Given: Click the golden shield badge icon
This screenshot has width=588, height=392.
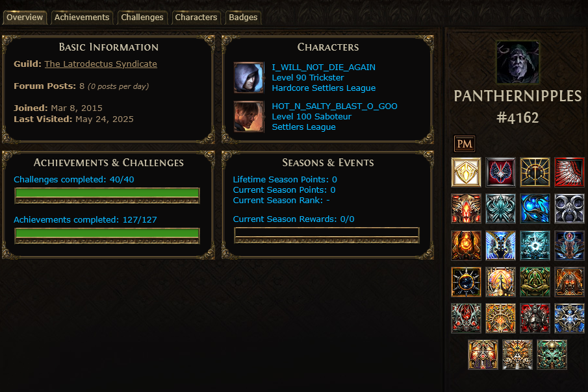Looking at the screenshot, I should pos(466,173).
